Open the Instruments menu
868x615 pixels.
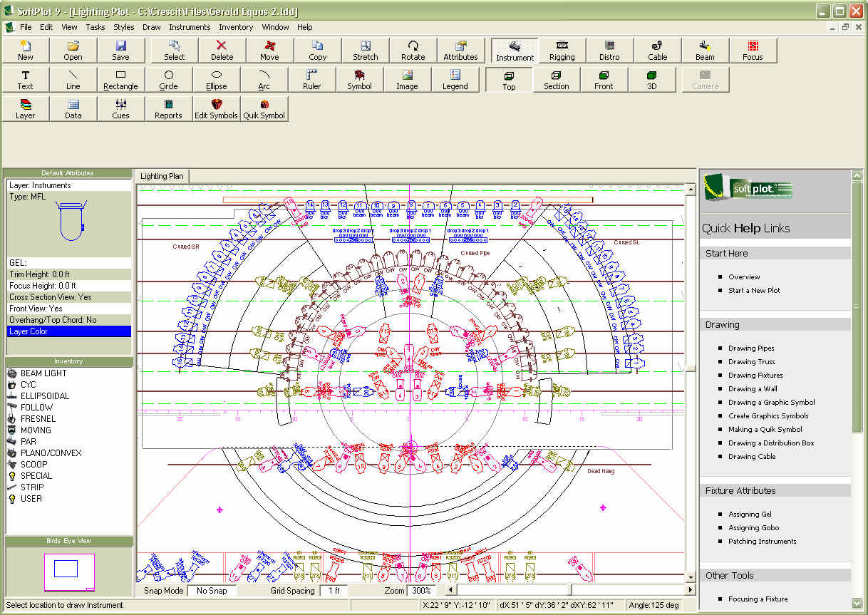[190, 27]
